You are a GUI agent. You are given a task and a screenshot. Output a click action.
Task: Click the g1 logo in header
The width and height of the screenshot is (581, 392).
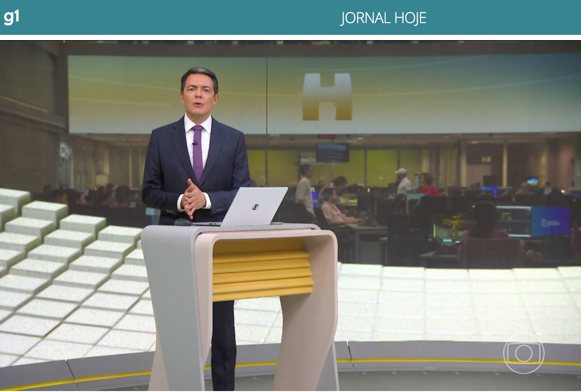click(x=11, y=17)
